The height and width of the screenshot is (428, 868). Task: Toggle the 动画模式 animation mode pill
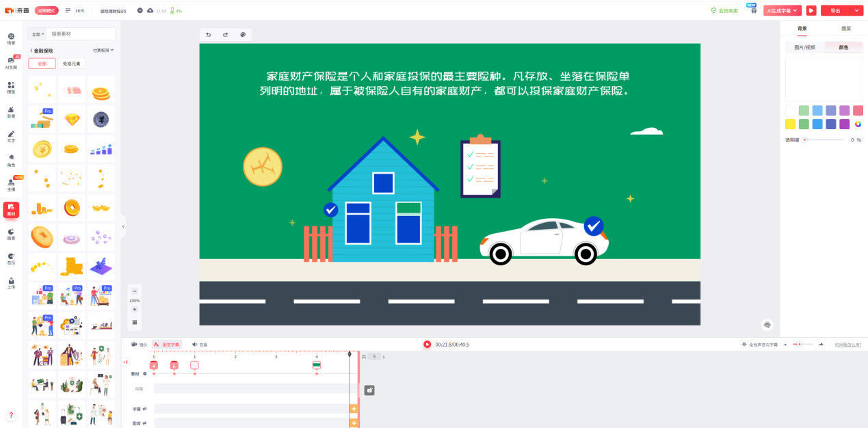point(47,11)
